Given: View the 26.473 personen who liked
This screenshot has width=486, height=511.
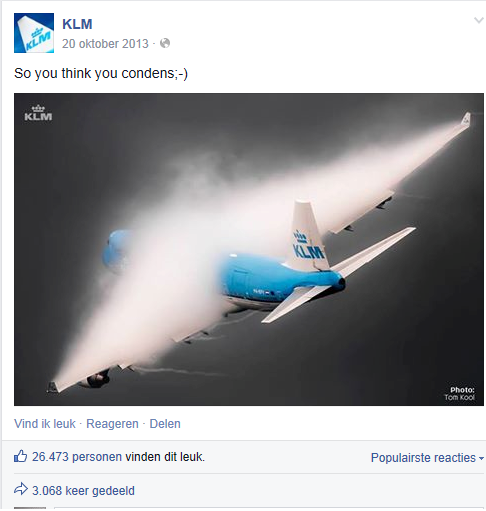Looking at the screenshot, I should click(x=77, y=457).
